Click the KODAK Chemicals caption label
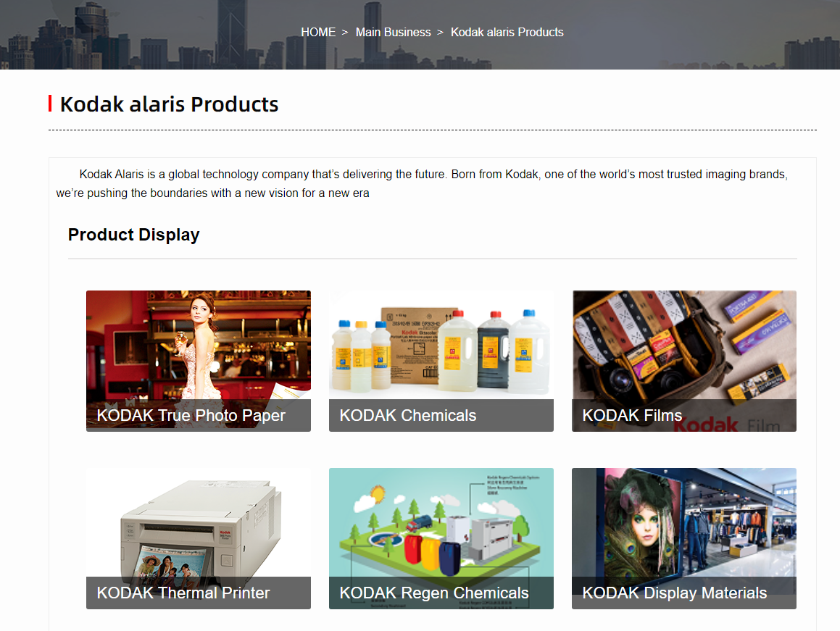The width and height of the screenshot is (840, 631). (x=407, y=416)
